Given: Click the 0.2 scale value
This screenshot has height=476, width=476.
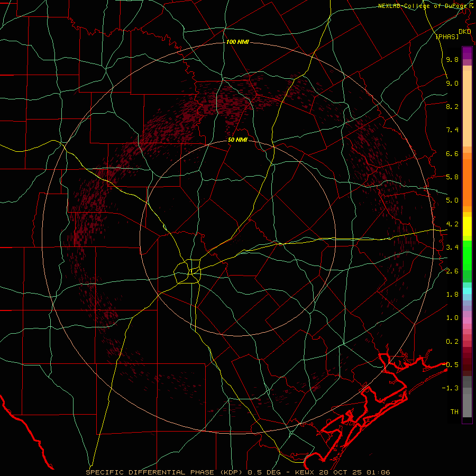Looking at the screenshot, I should coord(452,342).
